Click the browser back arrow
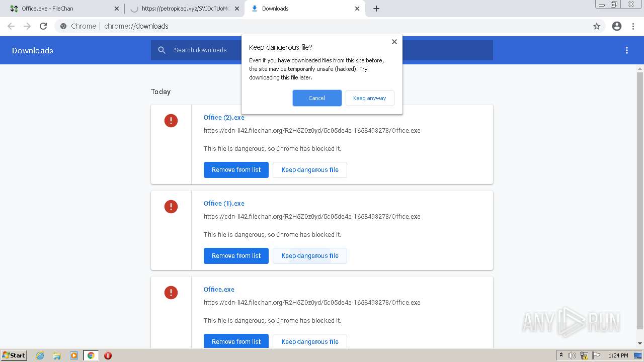Image resolution: width=644 pixels, height=362 pixels. click(x=11, y=26)
